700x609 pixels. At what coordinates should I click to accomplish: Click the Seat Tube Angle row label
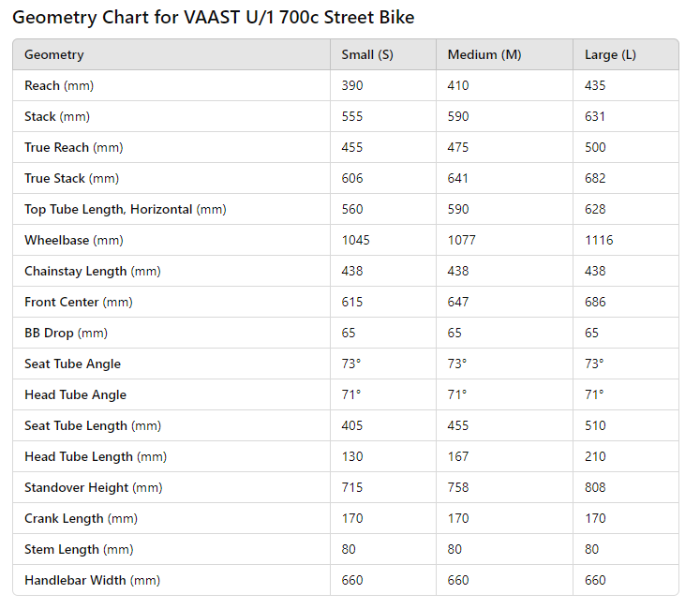pyautogui.click(x=72, y=364)
